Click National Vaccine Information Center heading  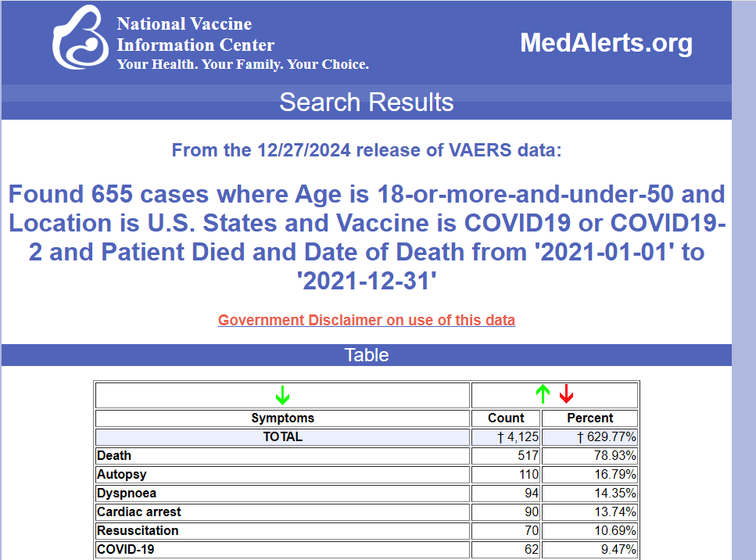pyautogui.click(x=195, y=34)
